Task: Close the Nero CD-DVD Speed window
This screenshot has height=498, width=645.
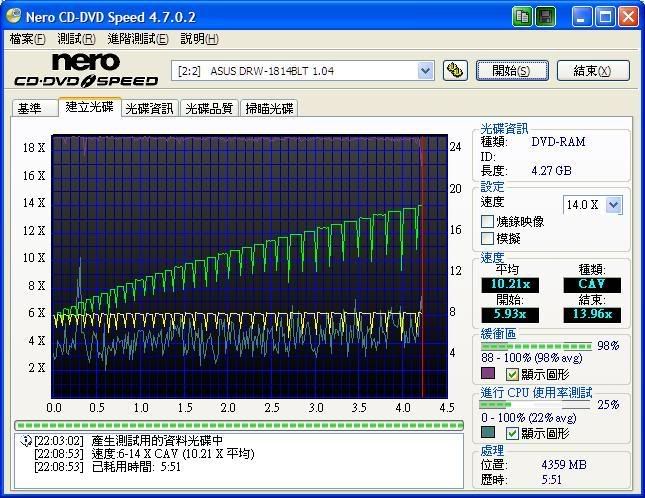Action: tap(629, 17)
